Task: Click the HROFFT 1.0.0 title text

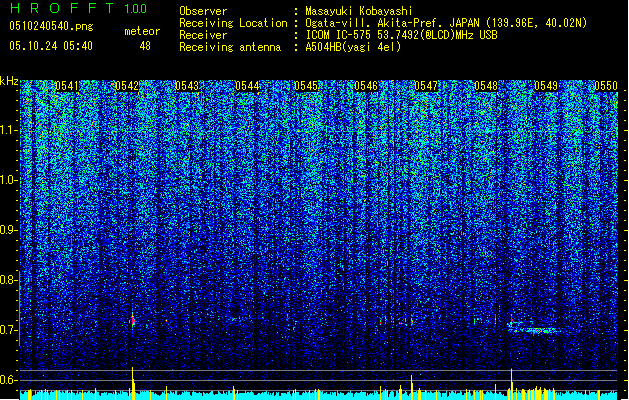Action: pyautogui.click(x=79, y=8)
